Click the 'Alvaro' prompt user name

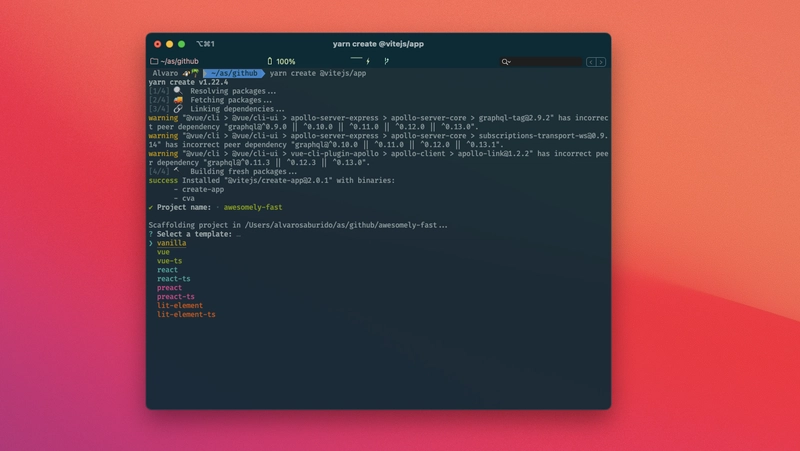click(165, 73)
